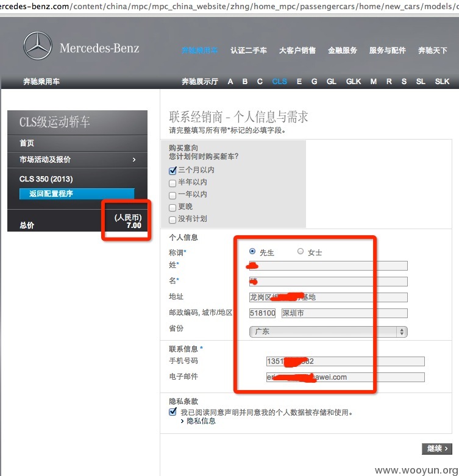Check the 更晚 option

(x=173, y=208)
